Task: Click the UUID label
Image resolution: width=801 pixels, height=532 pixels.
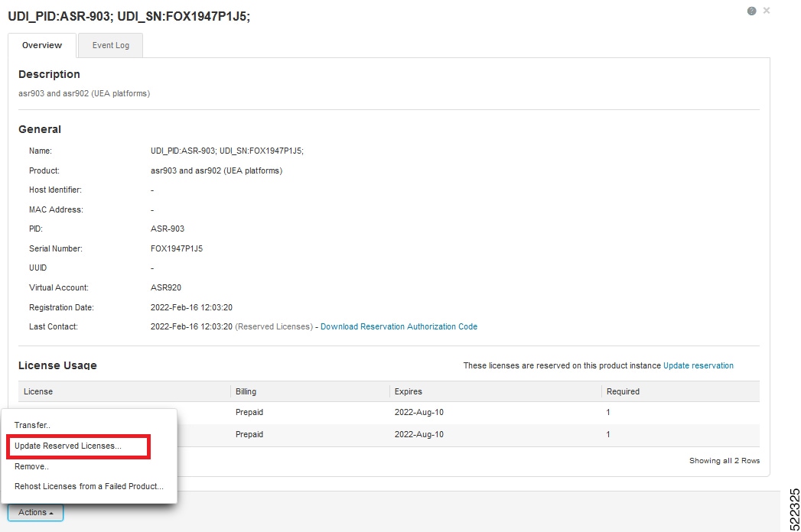Action: (37, 268)
